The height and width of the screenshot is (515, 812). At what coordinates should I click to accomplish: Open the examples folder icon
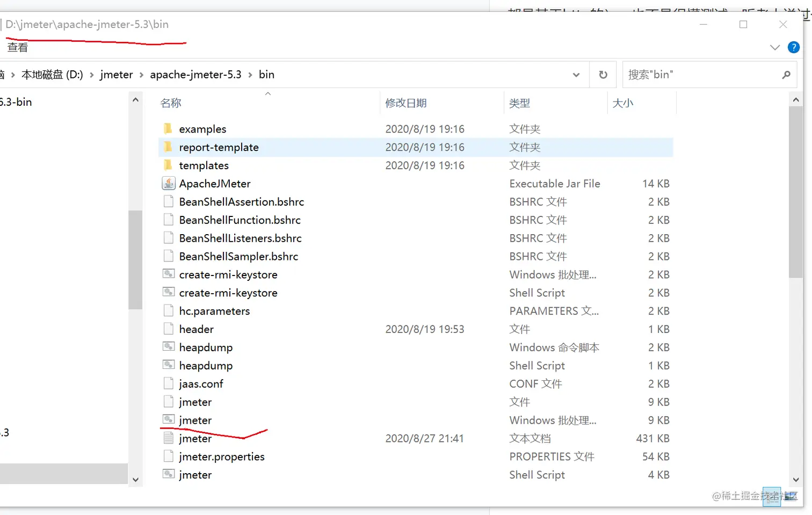(168, 129)
